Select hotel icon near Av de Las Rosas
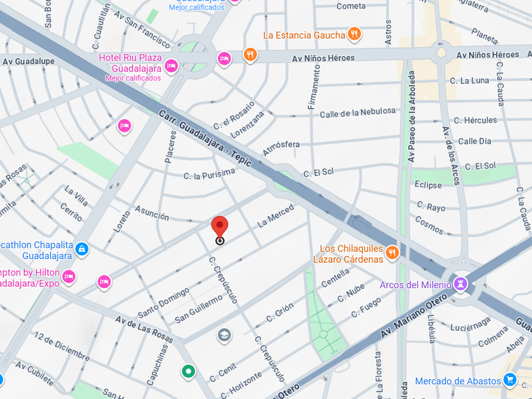 104,282
